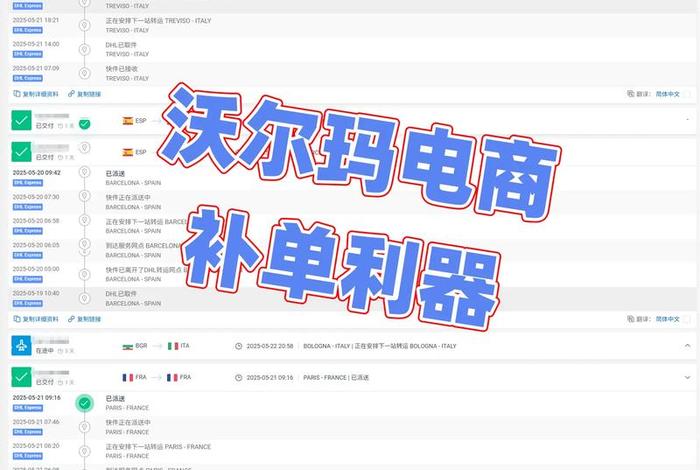The height and width of the screenshot is (470, 700).
Task: Click the blue airplane in-transit status icon
Action: click(21, 345)
